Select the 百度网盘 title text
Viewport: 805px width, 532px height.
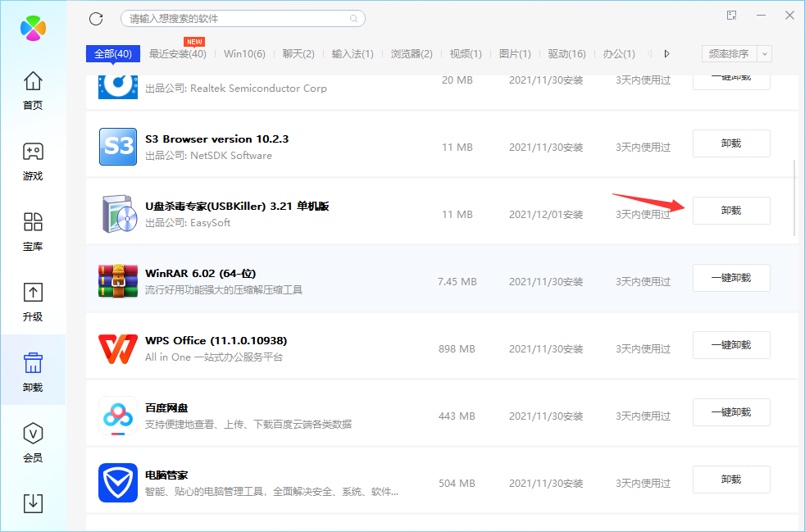(167, 408)
